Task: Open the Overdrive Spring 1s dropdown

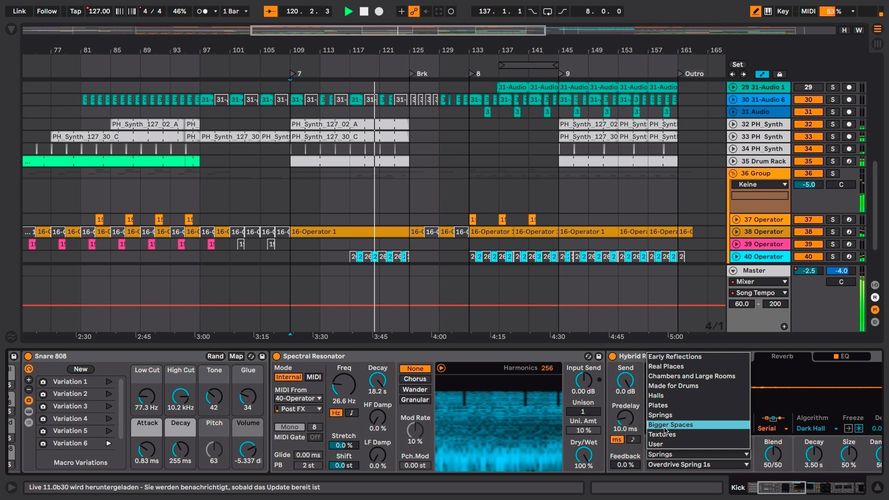Action: [698, 465]
